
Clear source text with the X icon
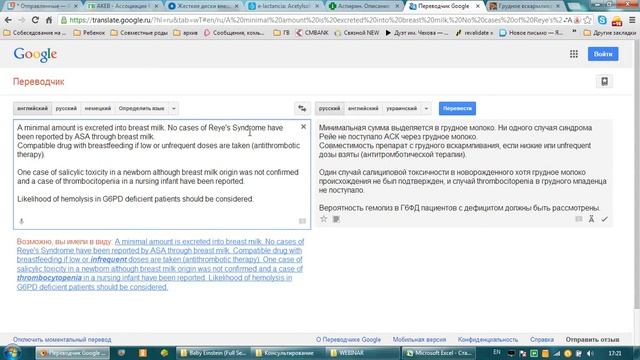pyautogui.click(x=303, y=127)
